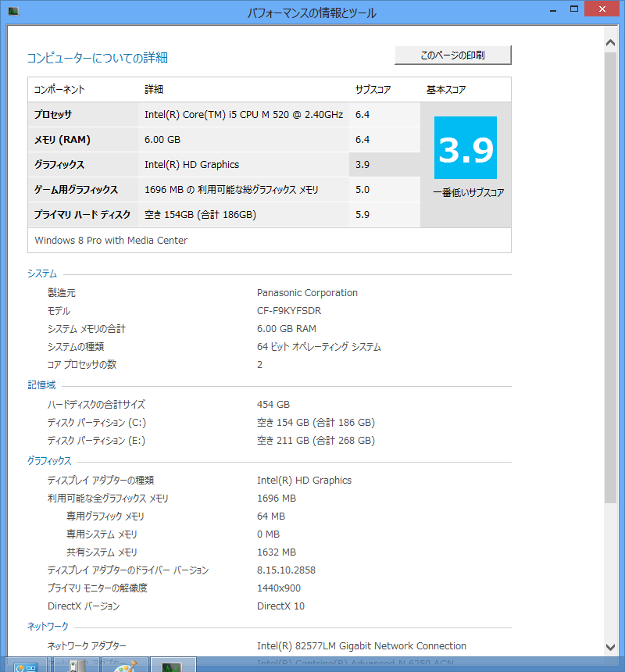Click the ゲーム用グラフィックス row label
The width and height of the screenshot is (625, 672).
tap(76, 189)
